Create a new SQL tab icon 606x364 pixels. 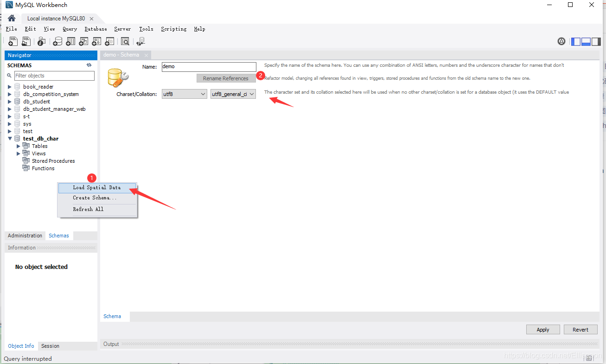point(13,42)
